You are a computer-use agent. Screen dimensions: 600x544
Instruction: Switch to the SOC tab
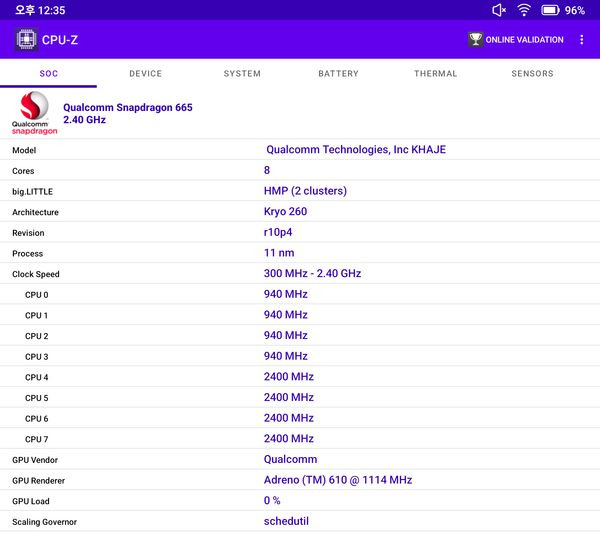pyautogui.click(x=49, y=73)
